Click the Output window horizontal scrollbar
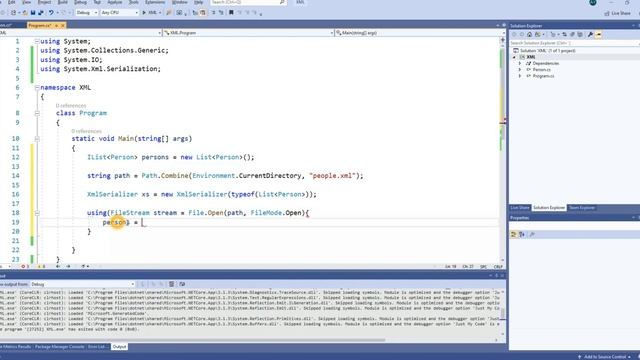Viewport: 640px width, 360px height. click(x=192, y=340)
